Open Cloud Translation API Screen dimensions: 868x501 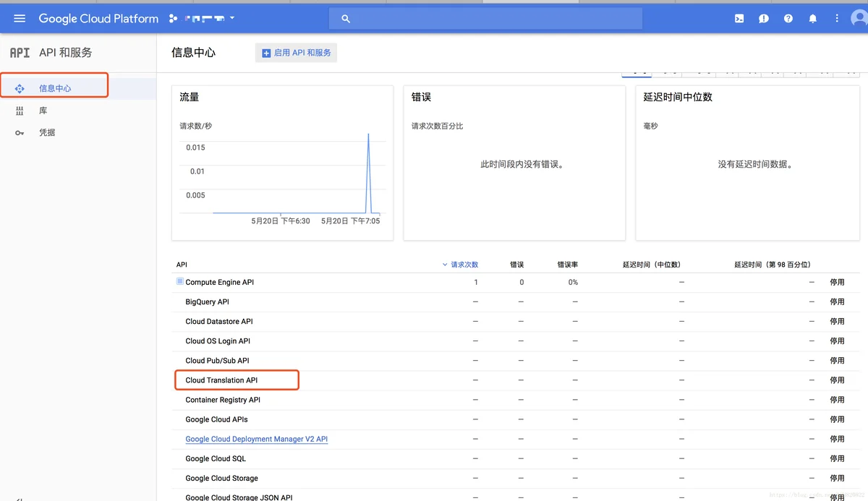(x=221, y=380)
